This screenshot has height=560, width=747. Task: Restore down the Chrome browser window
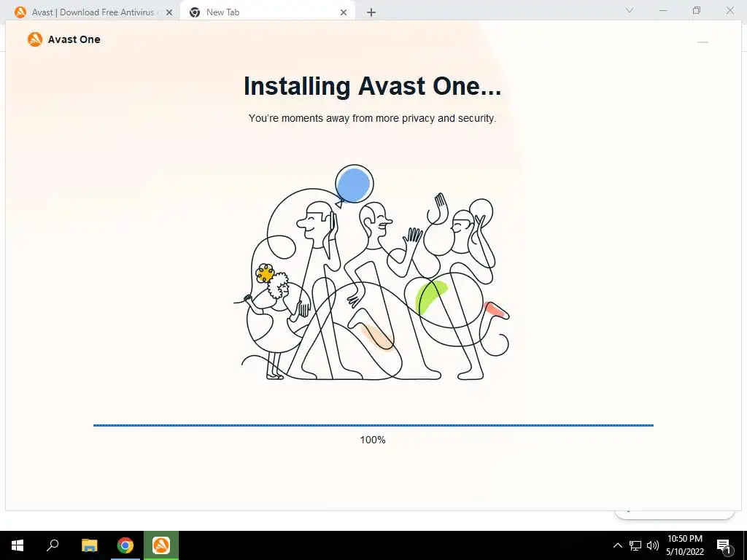click(x=697, y=10)
